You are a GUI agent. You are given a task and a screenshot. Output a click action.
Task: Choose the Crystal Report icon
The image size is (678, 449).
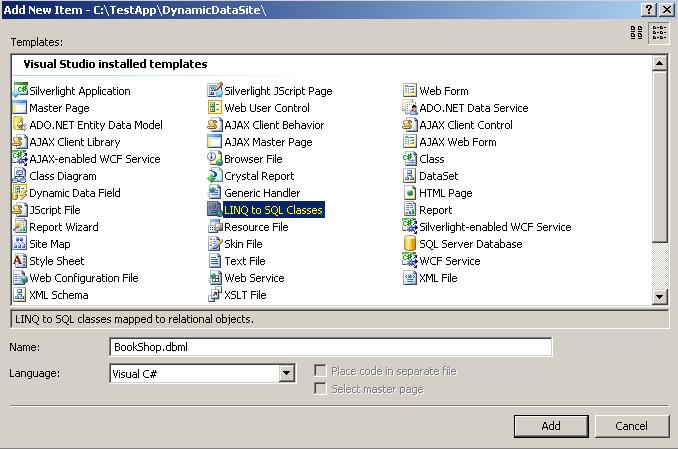pos(215,176)
